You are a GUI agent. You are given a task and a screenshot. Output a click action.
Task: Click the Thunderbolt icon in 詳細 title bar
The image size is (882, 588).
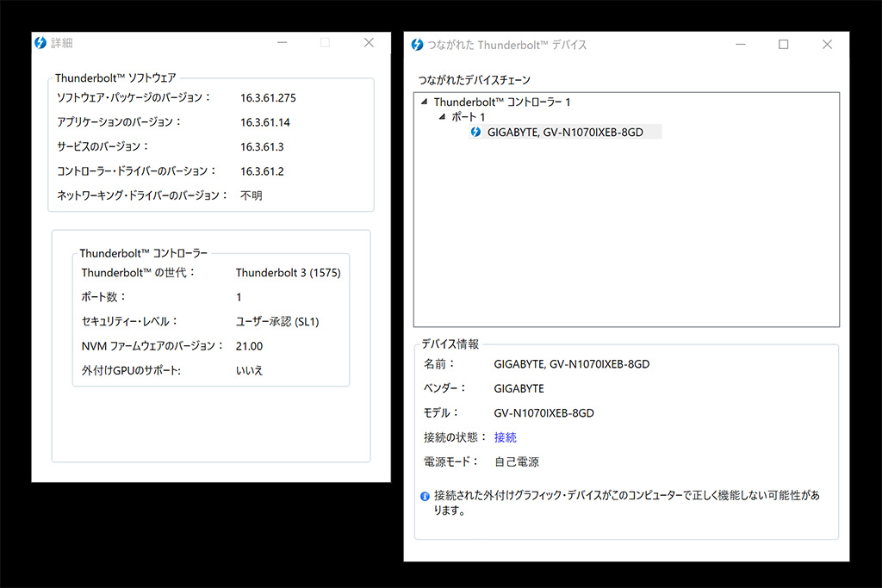[40, 43]
